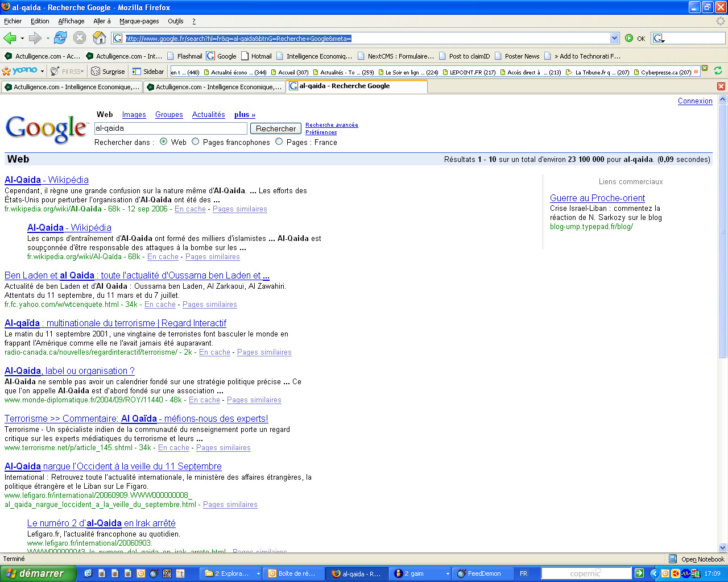The width and height of the screenshot is (728, 582).
Task: Reload the page with the refresh icon
Action: click(x=60, y=38)
